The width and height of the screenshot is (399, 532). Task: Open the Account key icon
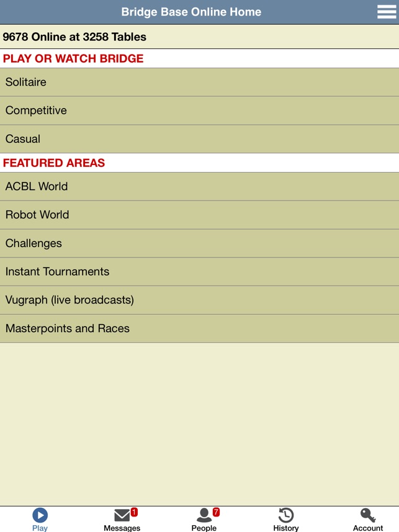[x=368, y=515]
